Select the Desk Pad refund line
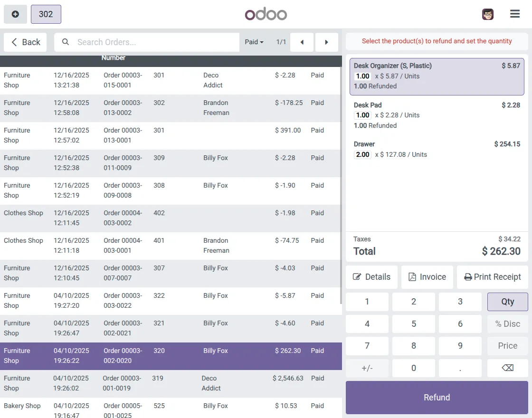Image resolution: width=532 pixels, height=418 pixels. [x=437, y=115]
